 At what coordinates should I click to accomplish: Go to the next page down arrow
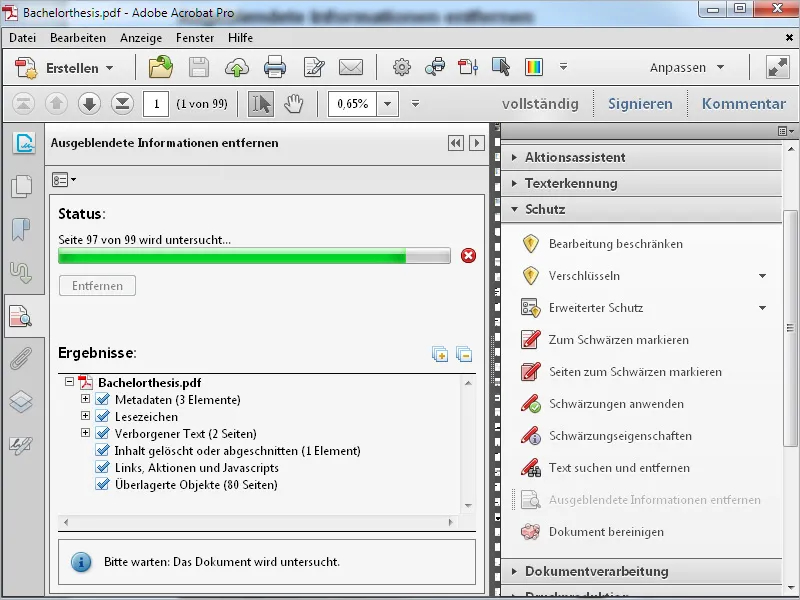point(89,104)
